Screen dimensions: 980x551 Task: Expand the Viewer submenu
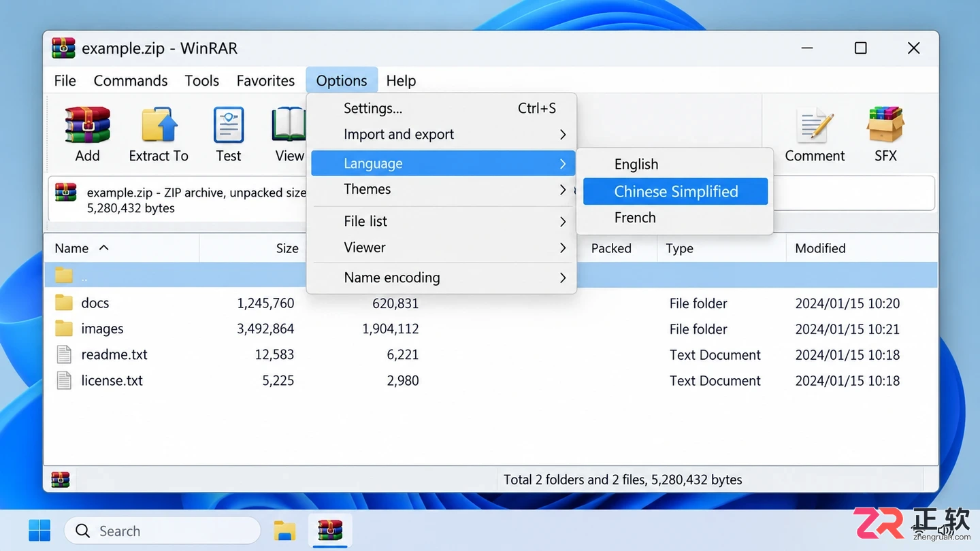(442, 248)
